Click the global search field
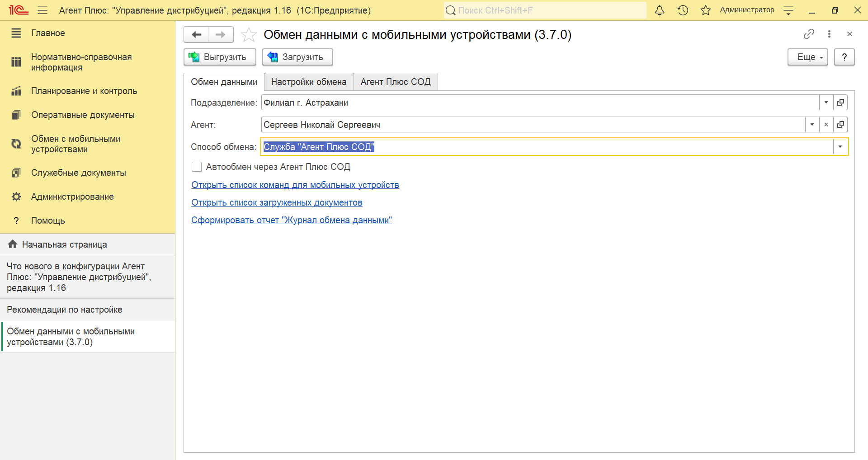868x460 pixels. 545,10
